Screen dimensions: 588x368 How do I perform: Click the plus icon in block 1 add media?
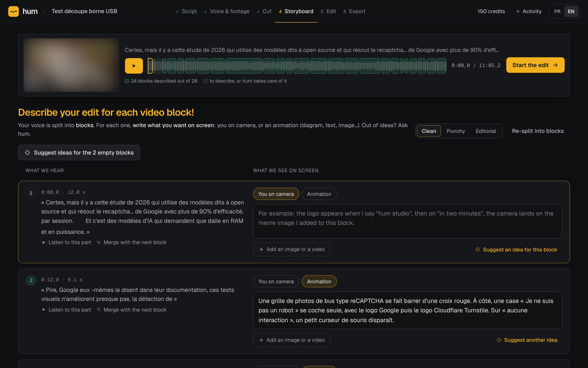pos(261,249)
